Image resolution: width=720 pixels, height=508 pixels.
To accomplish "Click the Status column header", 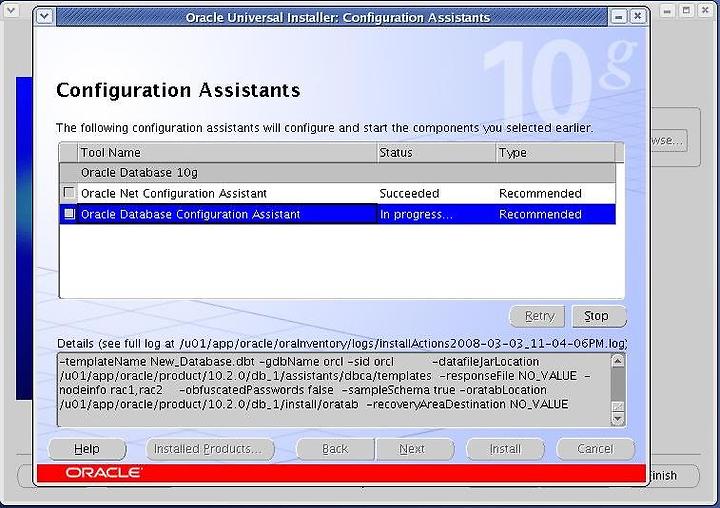I will click(436, 152).
